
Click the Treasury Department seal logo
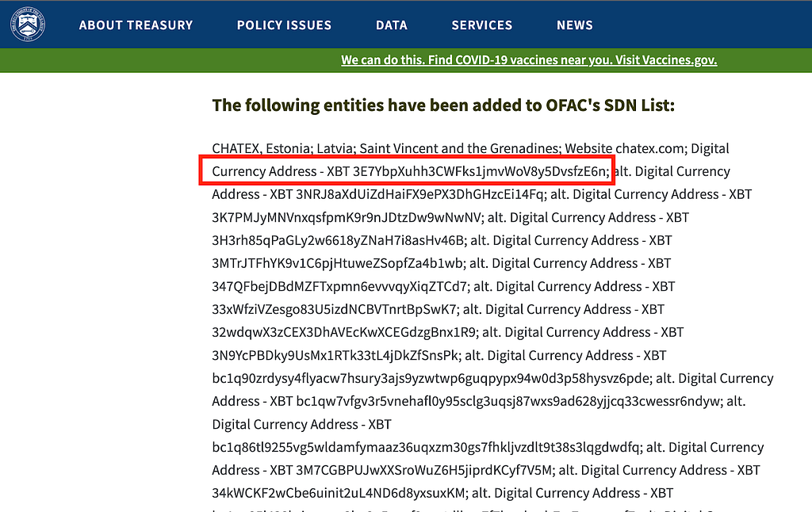click(x=28, y=25)
